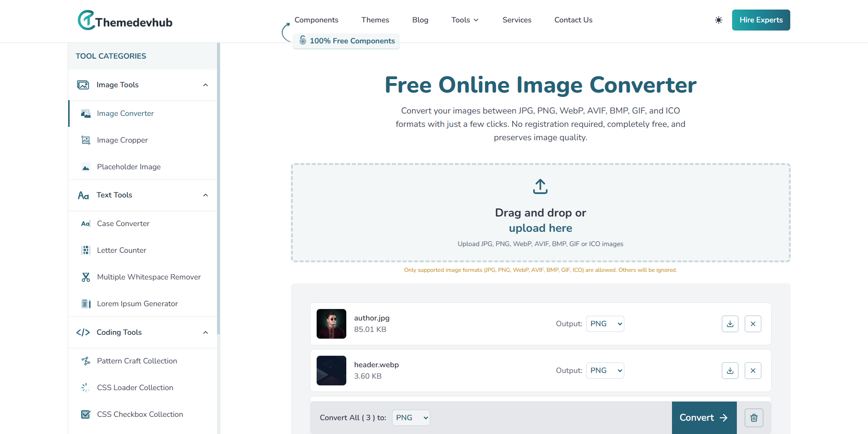Open the Case Converter tool
This screenshot has width=868, height=434.
(x=123, y=223)
